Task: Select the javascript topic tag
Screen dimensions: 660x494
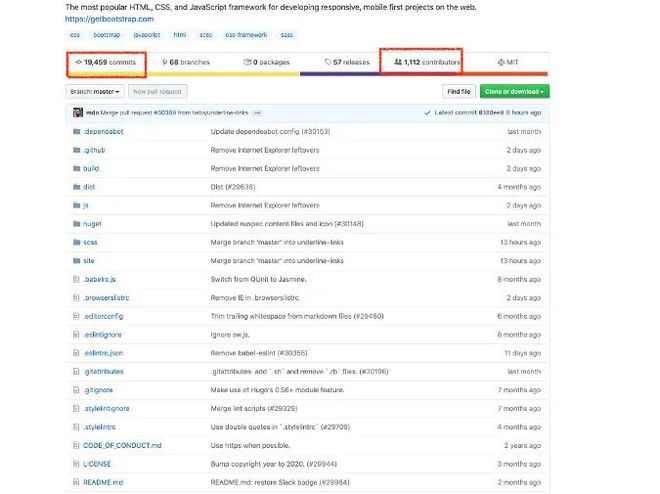Action: [146, 35]
